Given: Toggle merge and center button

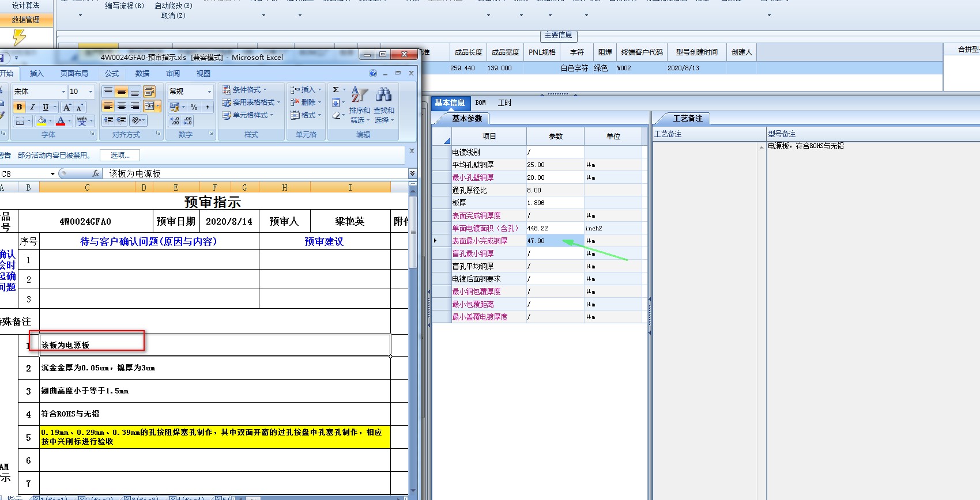Looking at the screenshot, I should coord(149,106).
